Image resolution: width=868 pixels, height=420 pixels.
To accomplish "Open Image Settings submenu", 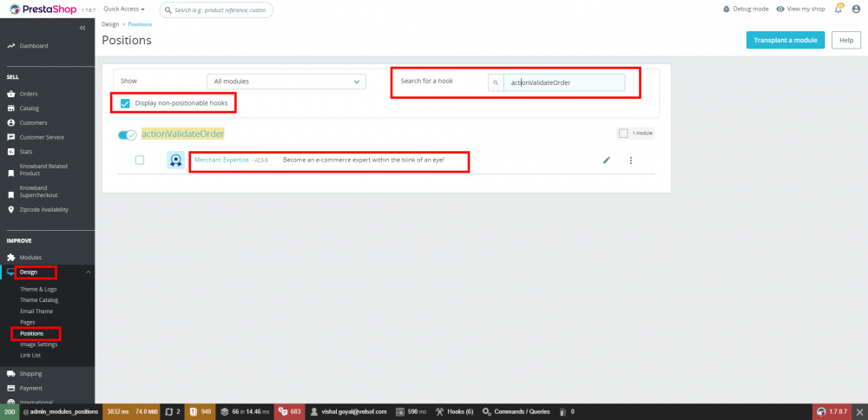I will coord(39,345).
